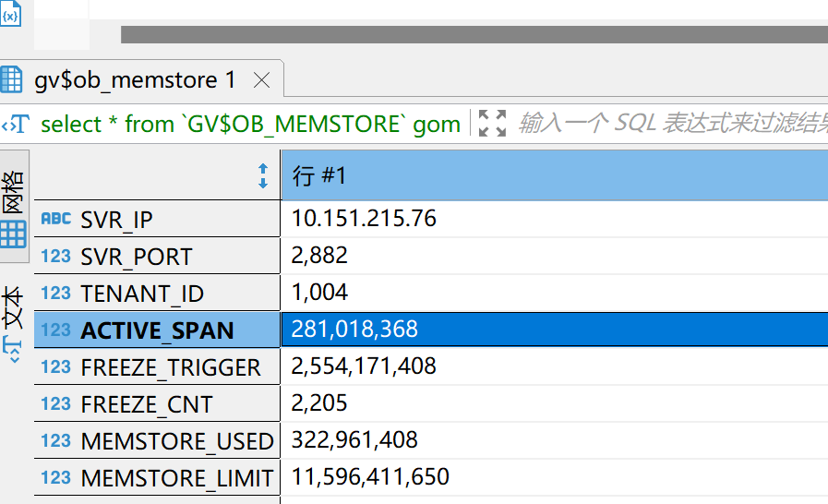
Task: Select the gv$ob_memstore 1 result tab
Action: tap(135, 81)
